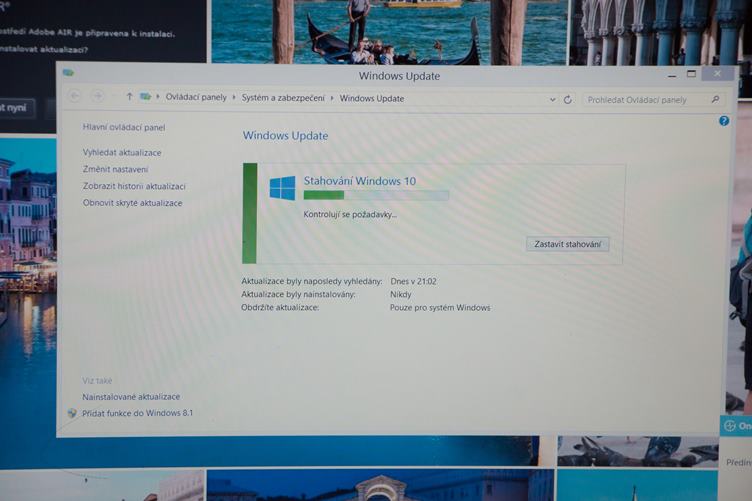Open Hlavní ovládací panel link

click(124, 128)
